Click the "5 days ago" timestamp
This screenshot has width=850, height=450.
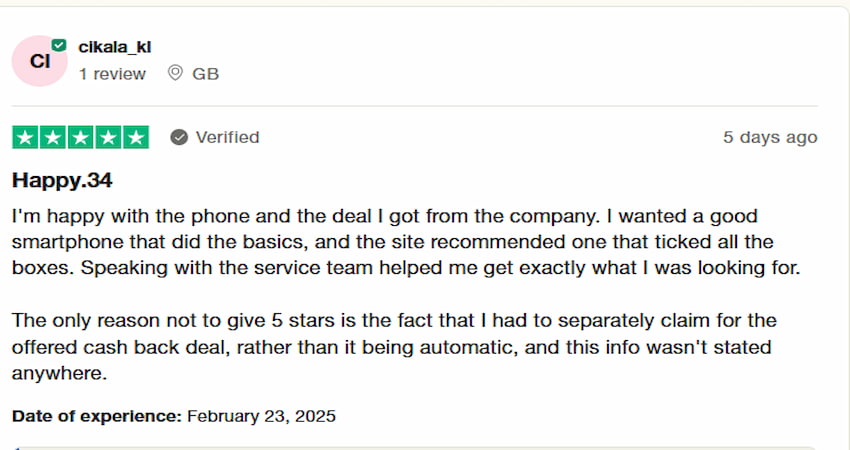[769, 138]
